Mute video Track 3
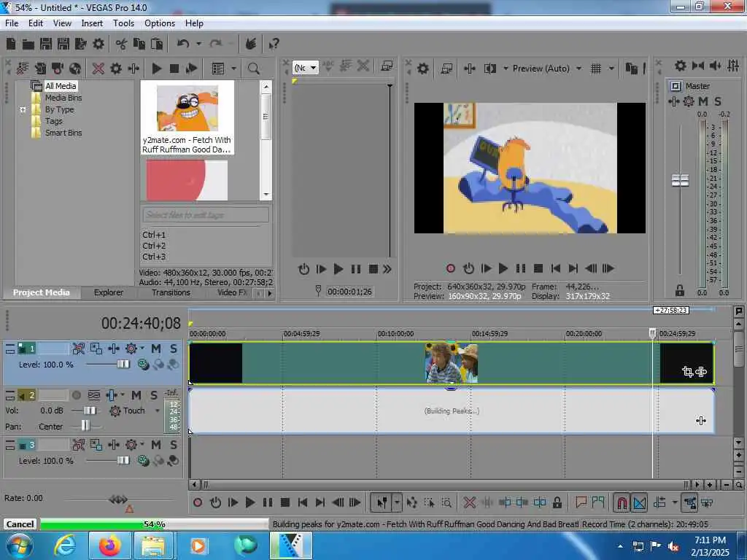747x560 pixels. tap(156, 445)
